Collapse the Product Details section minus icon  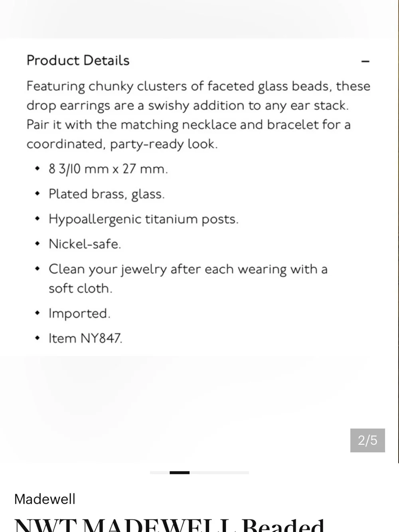point(365,61)
